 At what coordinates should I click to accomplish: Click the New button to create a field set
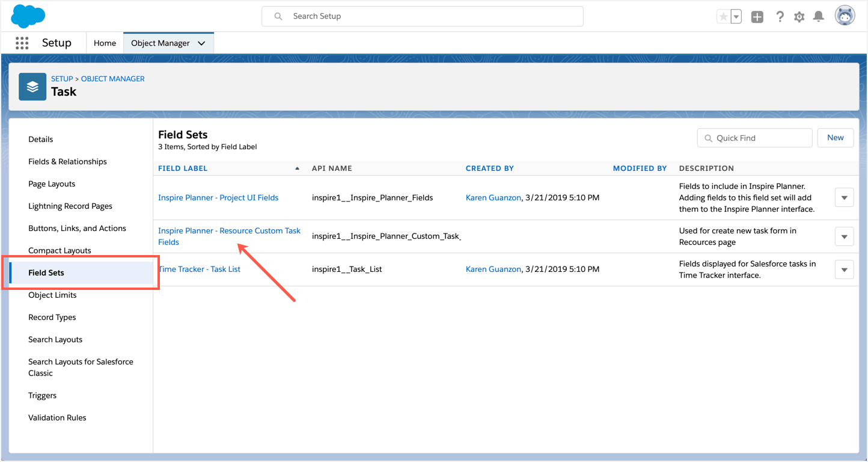(x=835, y=137)
